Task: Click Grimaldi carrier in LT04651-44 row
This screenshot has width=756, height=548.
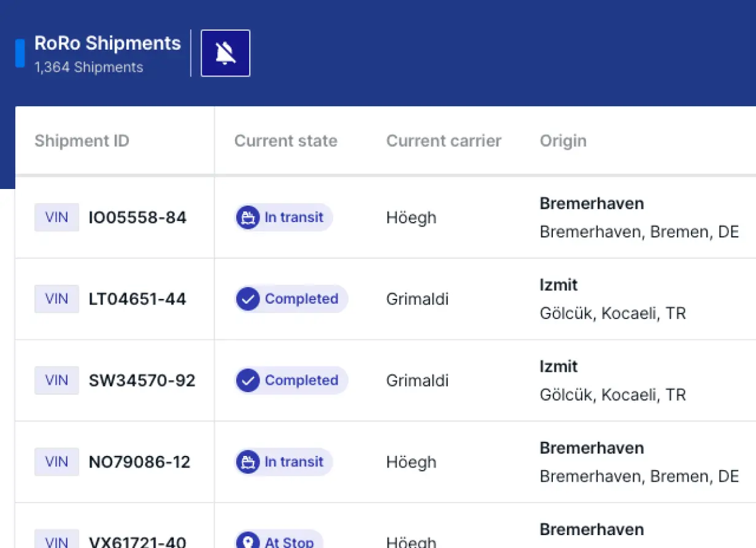Action: [x=417, y=299]
